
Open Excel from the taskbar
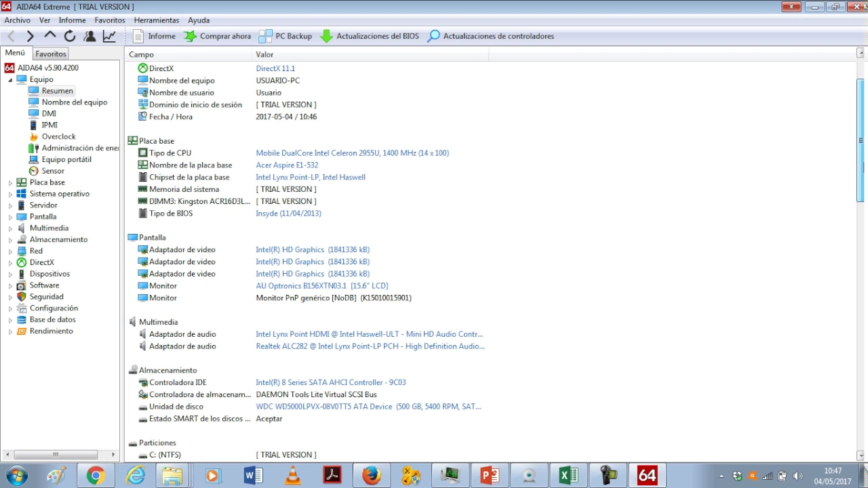click(568, 476)
